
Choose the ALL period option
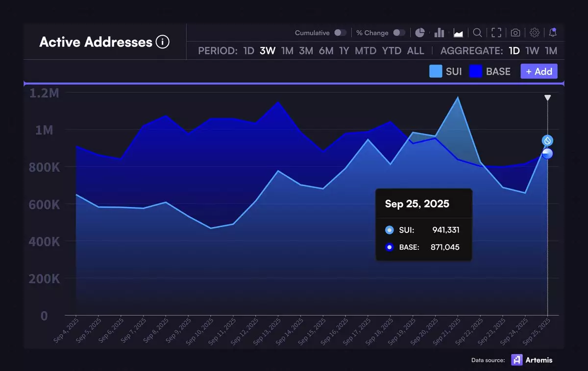[x=416, y=51]
